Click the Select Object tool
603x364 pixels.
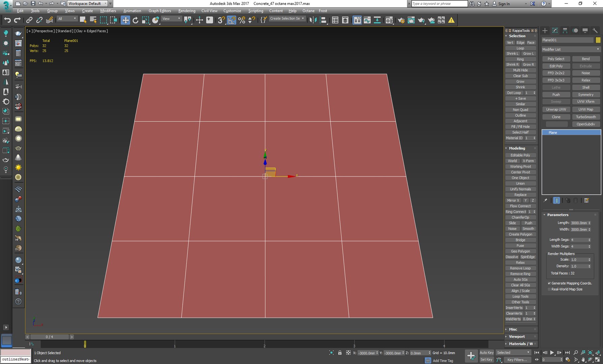83,20
